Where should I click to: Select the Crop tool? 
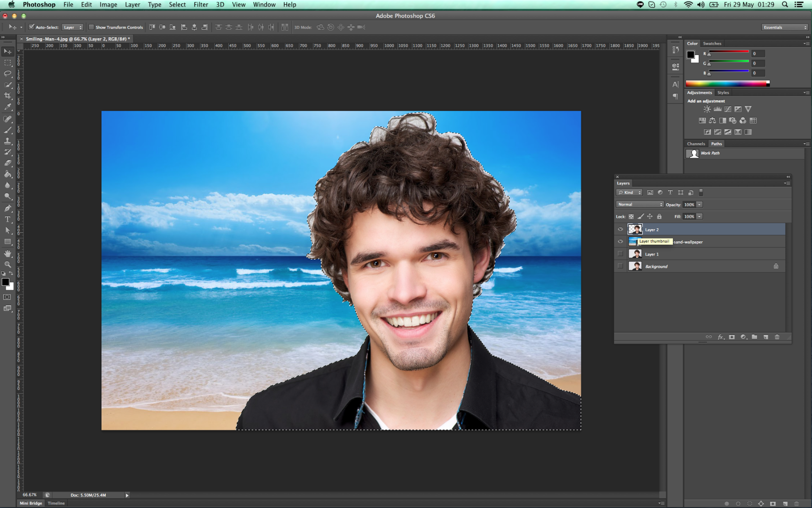(x=8, y=96)
